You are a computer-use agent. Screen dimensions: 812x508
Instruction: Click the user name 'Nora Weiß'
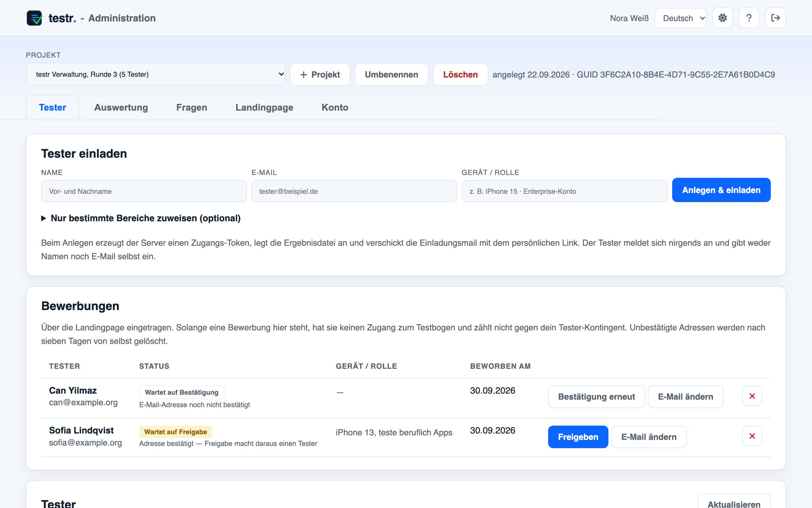click(629, 18)
